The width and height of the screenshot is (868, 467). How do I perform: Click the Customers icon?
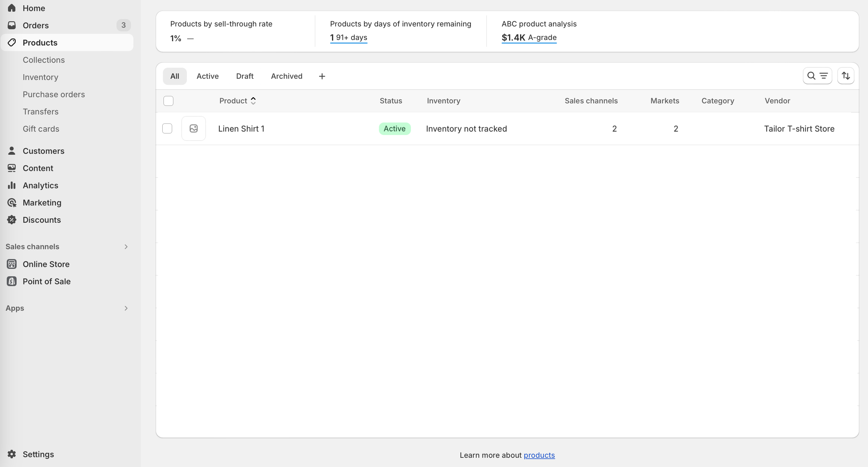[12, 151]
